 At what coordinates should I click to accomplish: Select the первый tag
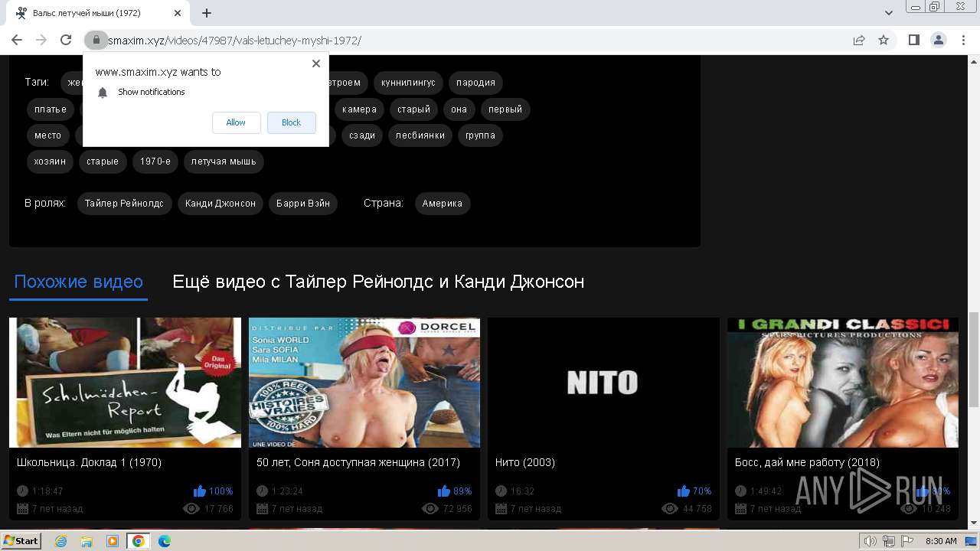coord(505,109)
